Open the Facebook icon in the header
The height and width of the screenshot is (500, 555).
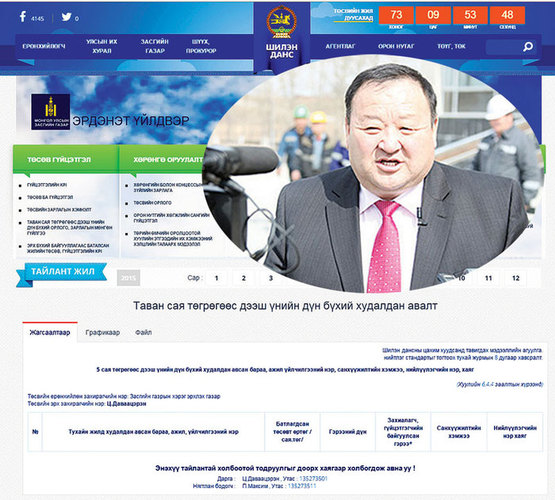click(x=23, y=17)
